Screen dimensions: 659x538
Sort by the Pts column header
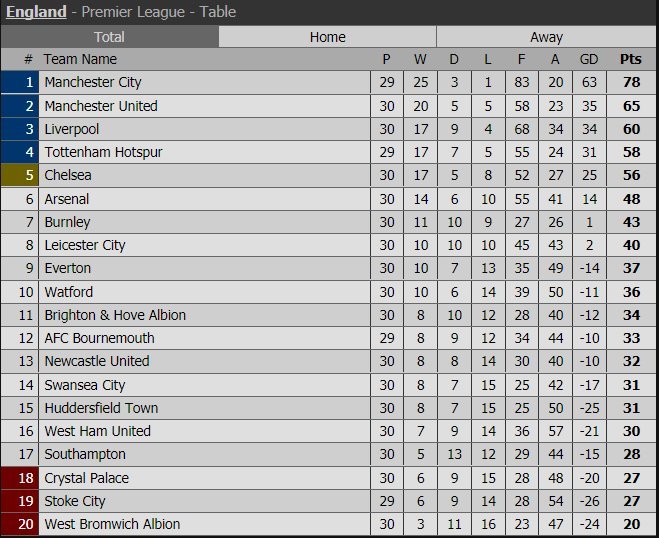coord(630,59)
